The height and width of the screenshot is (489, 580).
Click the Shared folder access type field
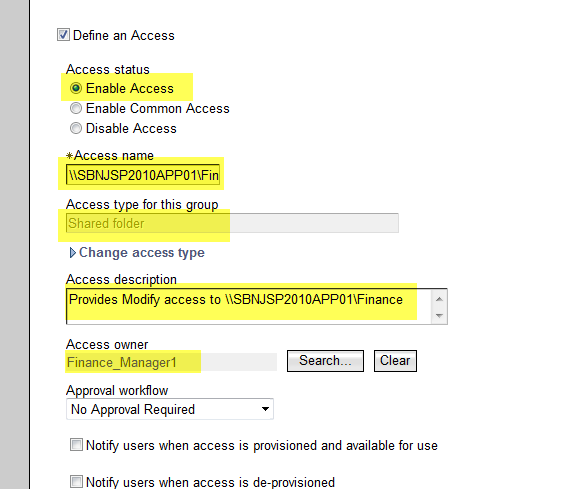click(232, 223)
